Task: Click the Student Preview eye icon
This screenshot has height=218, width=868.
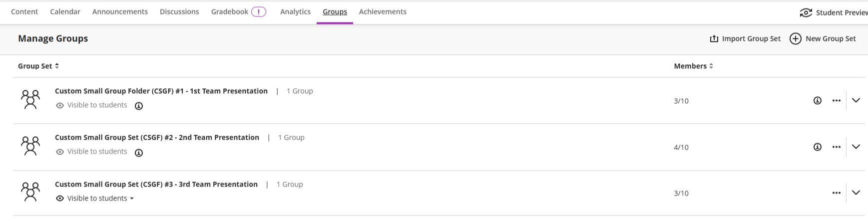Action: pyautogui.click(x=806, y=13)
